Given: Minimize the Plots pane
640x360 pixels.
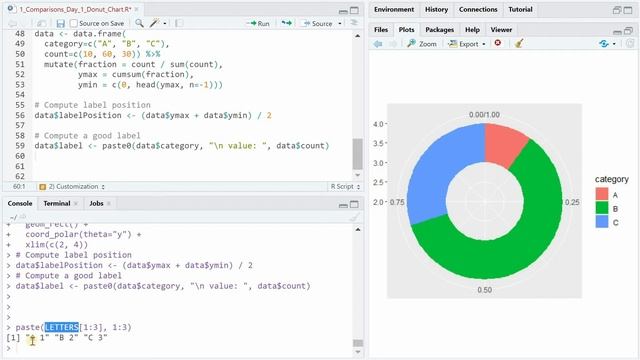Looking at the screenshot, I should 617,31.
